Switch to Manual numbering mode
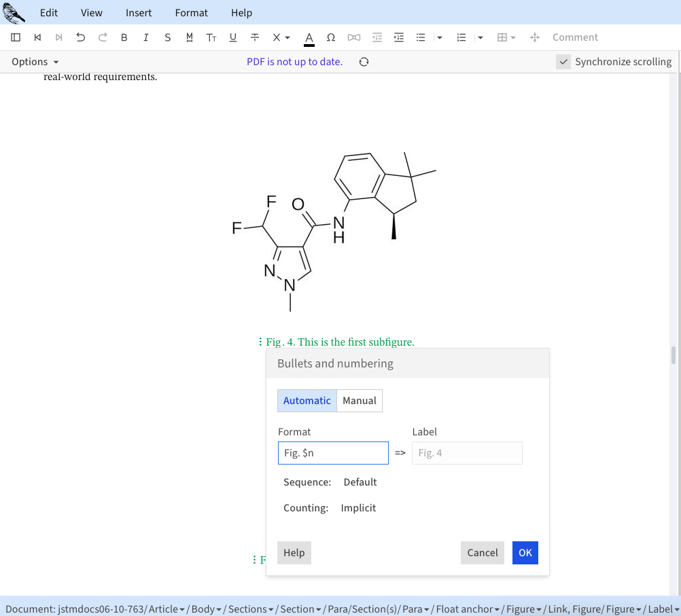The image size is (681, 616). 360,401
